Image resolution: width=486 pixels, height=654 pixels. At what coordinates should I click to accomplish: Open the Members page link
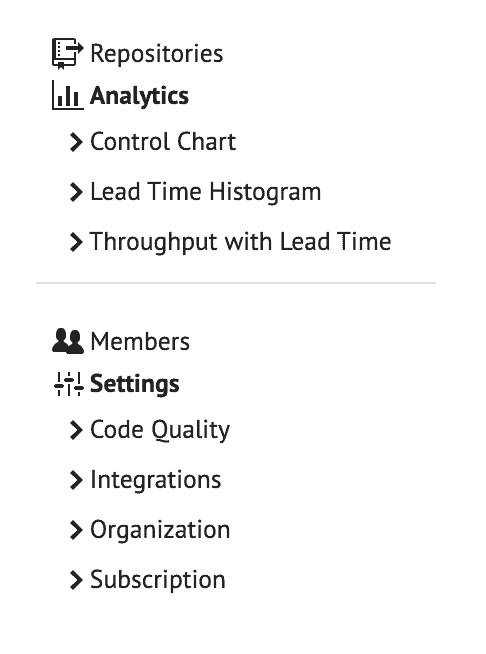pos(140,342)
